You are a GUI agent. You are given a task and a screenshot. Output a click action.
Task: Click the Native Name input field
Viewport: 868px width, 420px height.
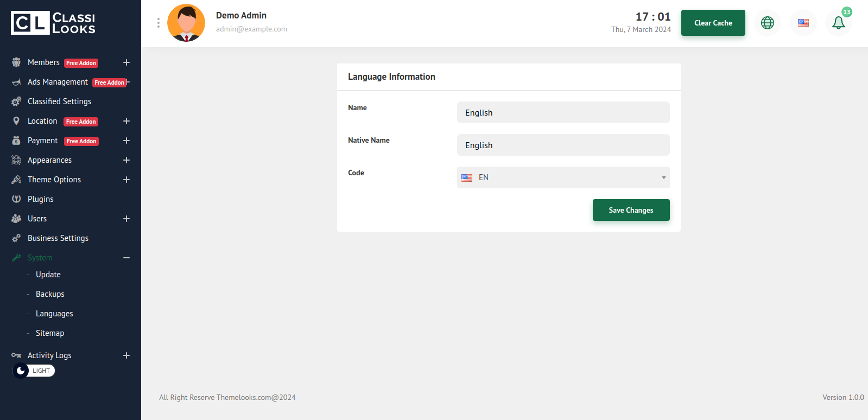click(x=563, y=145)
